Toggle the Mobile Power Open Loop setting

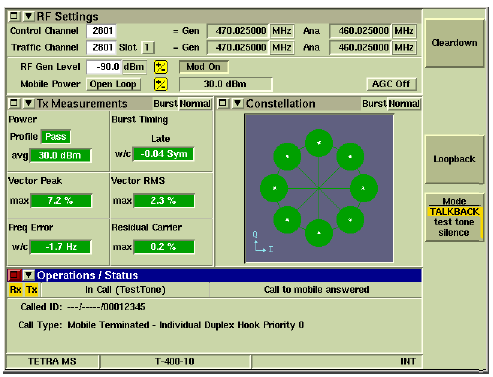click(113, 84)
